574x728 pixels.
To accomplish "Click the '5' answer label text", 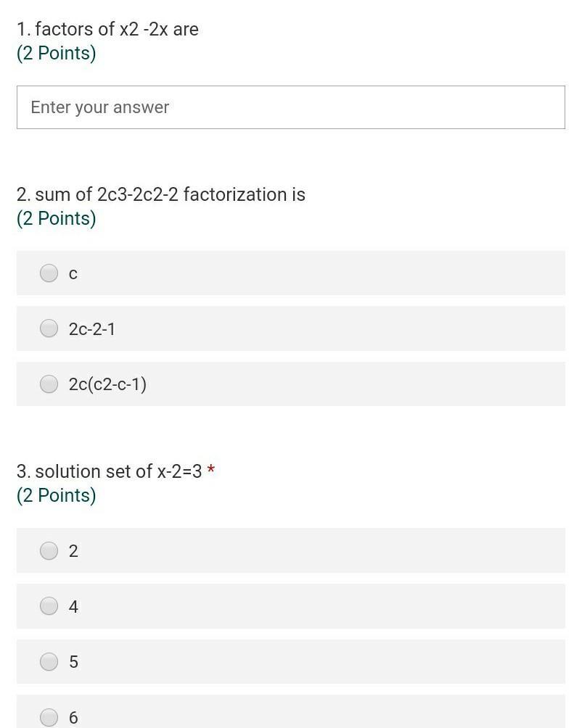I will pyautogui.click(x=73, y=662).
